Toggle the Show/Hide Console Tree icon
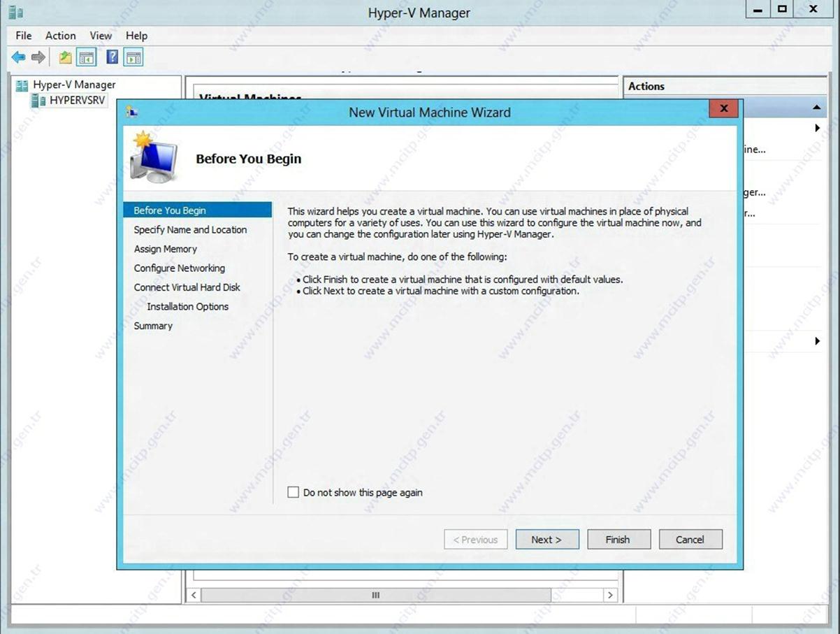The image size is (840, 634). coord(87,57)
